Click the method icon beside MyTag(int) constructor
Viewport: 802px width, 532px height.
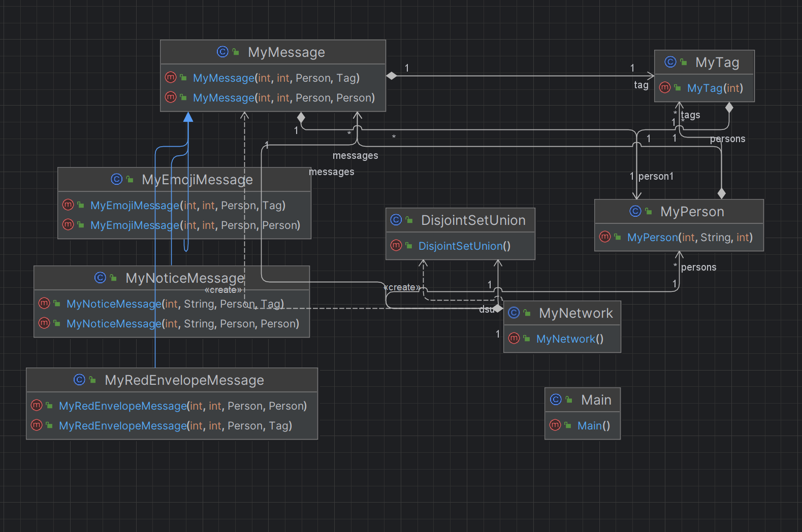pos(665,88)
